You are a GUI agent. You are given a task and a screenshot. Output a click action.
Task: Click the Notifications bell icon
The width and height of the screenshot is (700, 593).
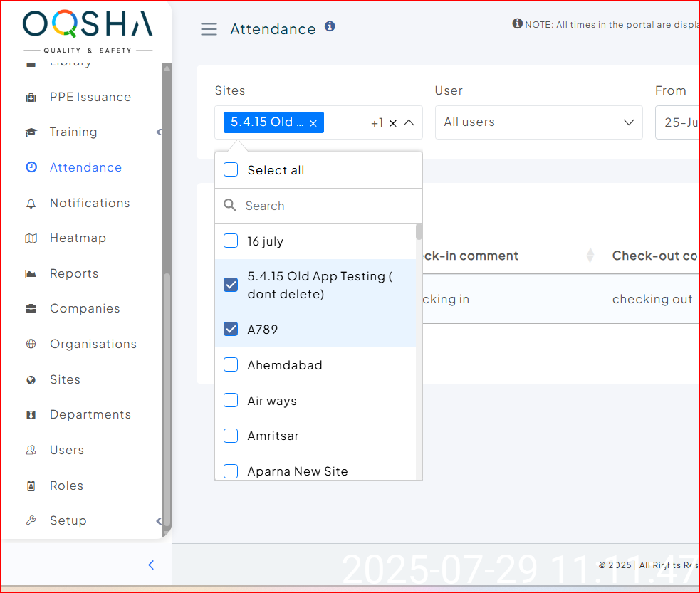tap(31, 204)
